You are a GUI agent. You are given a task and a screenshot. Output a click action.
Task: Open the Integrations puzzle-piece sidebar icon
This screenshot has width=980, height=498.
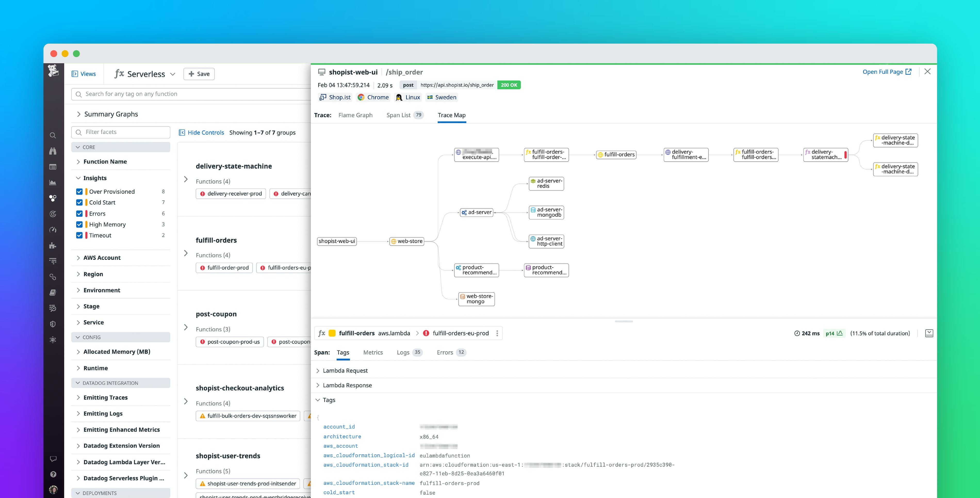pos(53,245)
